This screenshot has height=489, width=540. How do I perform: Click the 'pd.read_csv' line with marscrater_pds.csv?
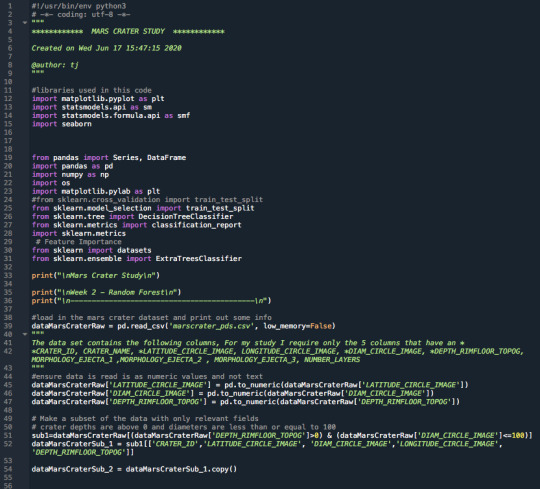(x=184, y=326)
